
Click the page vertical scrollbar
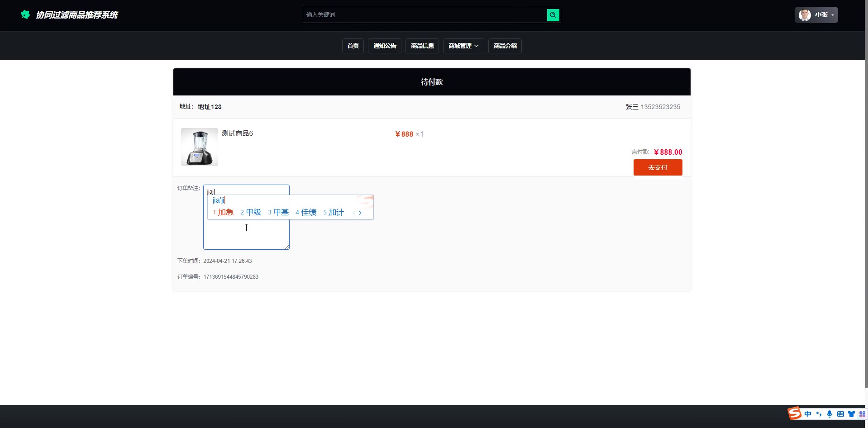[x=866, y=195]
